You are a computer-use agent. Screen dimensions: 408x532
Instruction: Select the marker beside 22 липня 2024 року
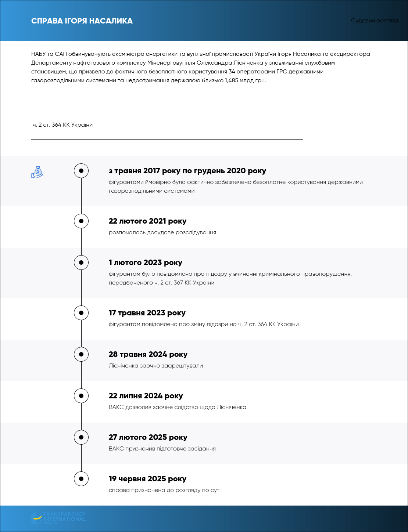(81, 396)
